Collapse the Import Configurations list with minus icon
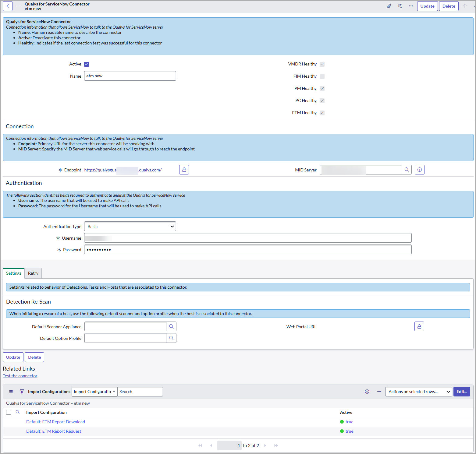476x454 pixels. 379,392
